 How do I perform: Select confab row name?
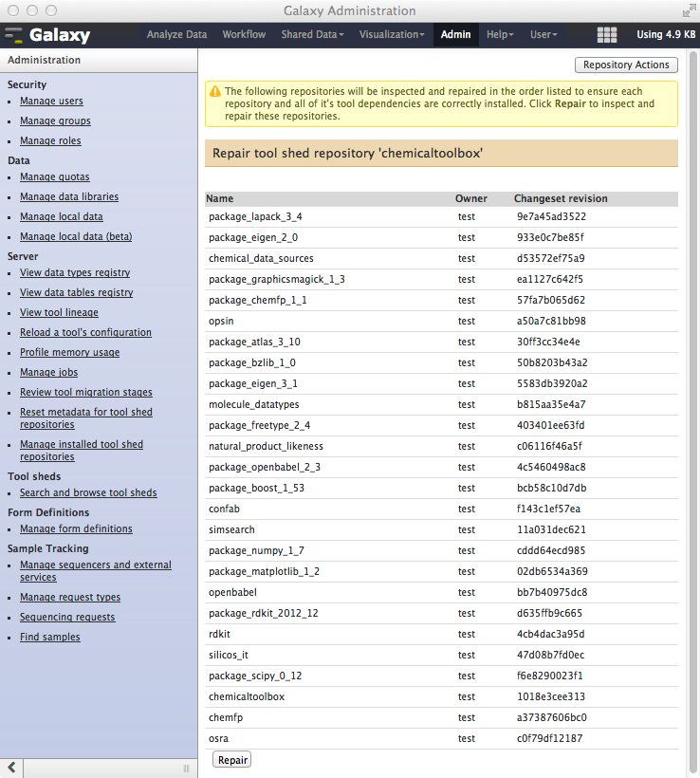point(224,509)
